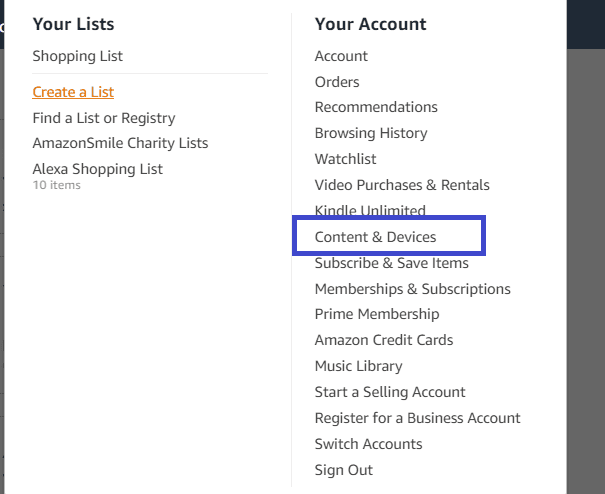Viewport: 605px width, 494px height.
Task: Open Subscribe & Save Items
Action: pos(391,263)
